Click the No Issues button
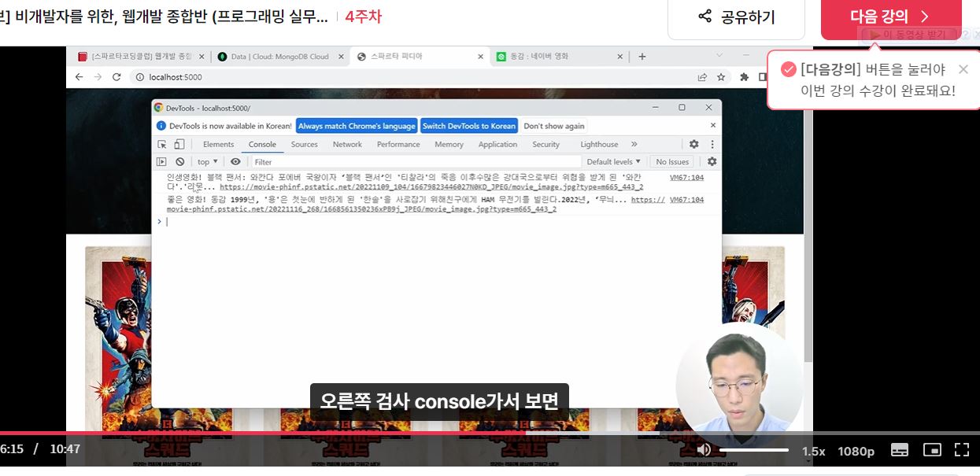980x476 pixels. click(674, 161)
